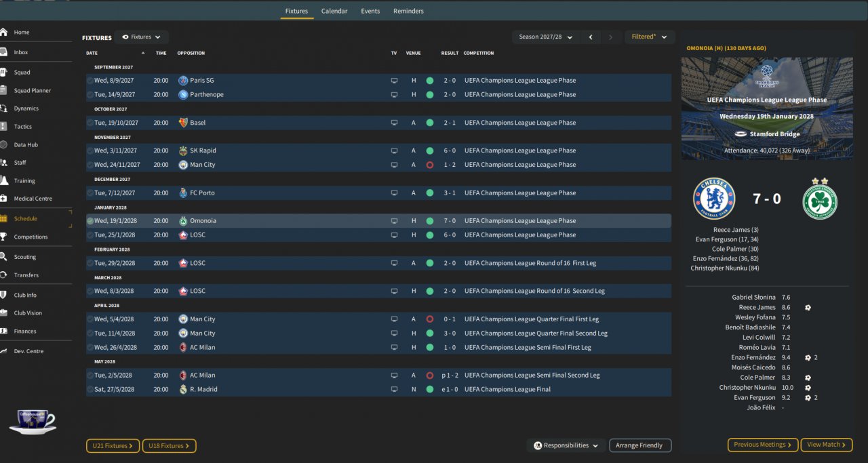Select Christopher Nkunku in player ratings list
Viewport: 868px width, 463px height.
pos(747,388)
